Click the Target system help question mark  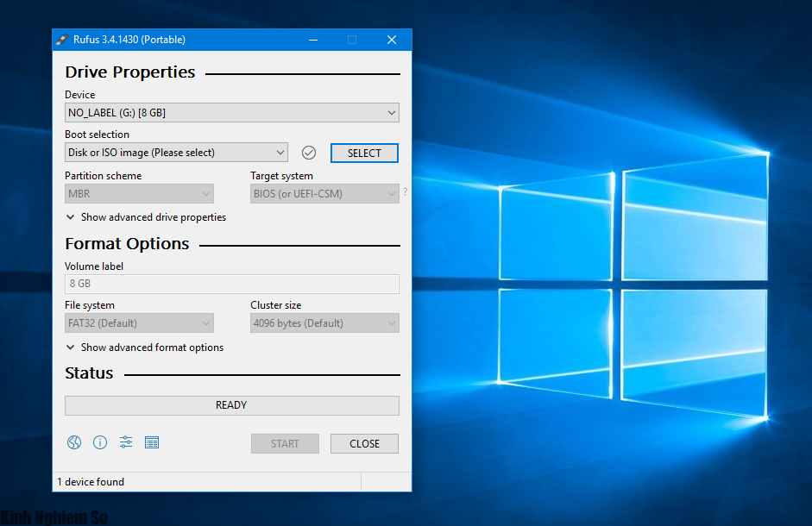[x=405, y=191]
